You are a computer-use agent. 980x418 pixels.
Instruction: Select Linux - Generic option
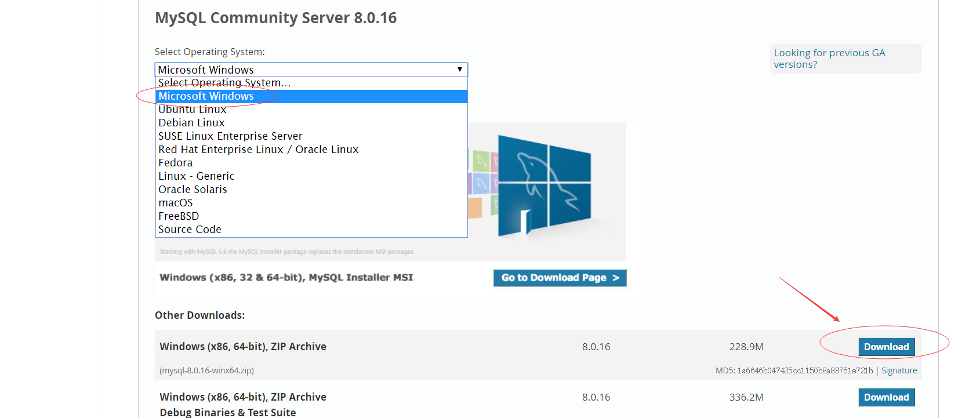(311, 176)
